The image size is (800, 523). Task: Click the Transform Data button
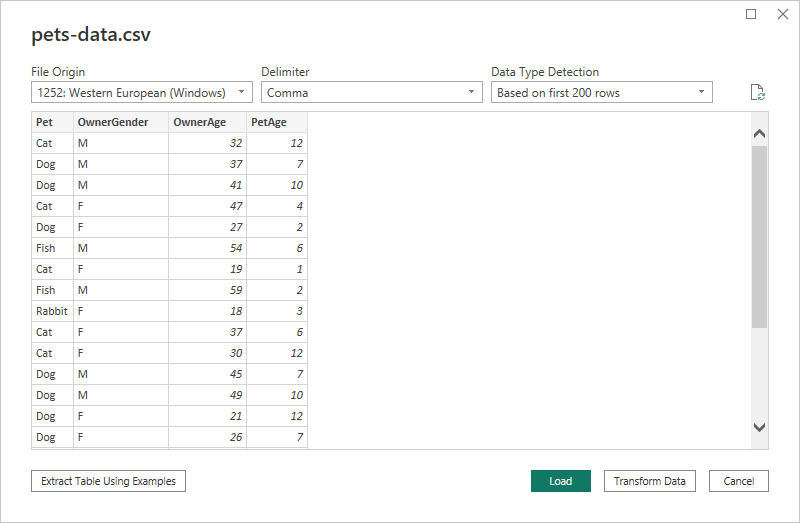tap(650, 481)
